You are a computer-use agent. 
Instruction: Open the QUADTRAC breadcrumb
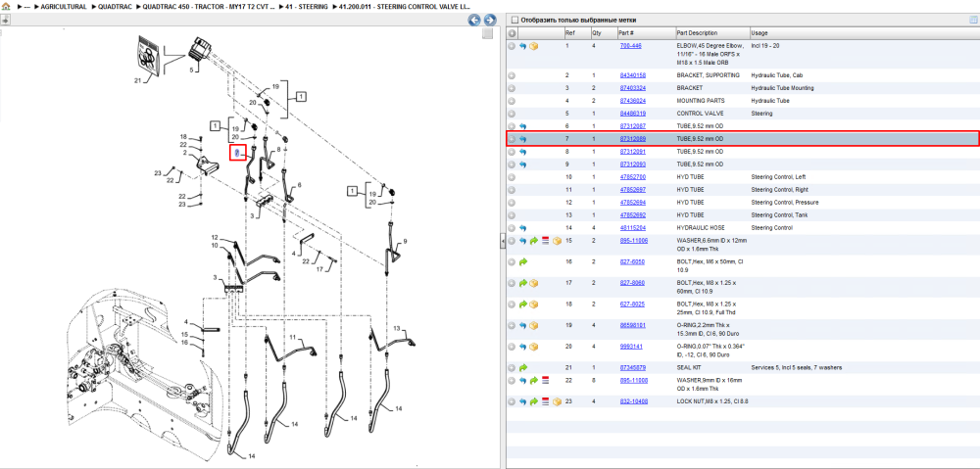click(x=115, y=6)
